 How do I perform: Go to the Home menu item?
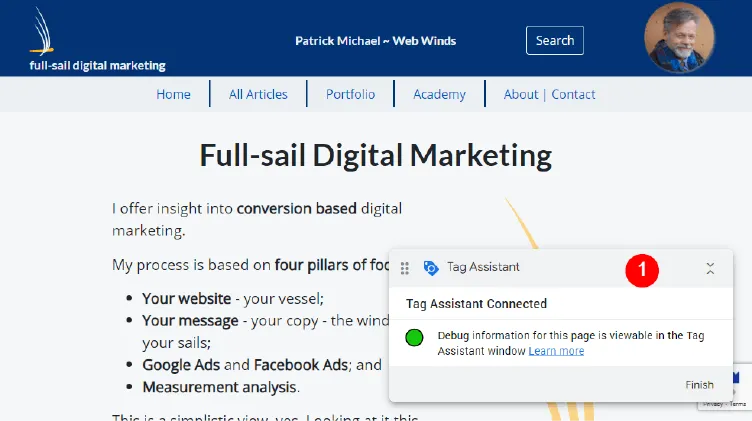click(x=173, y=94)
